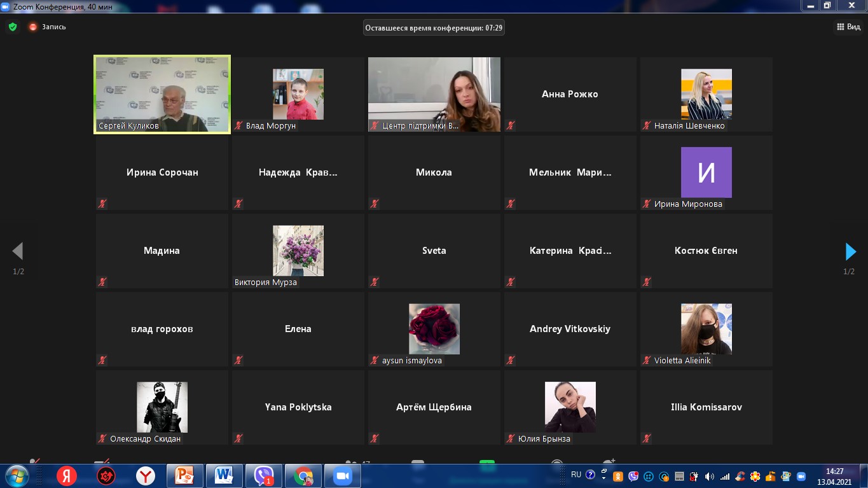
Task: Click muted microphone icon on Микола tile
Action: tap(375, 204)
